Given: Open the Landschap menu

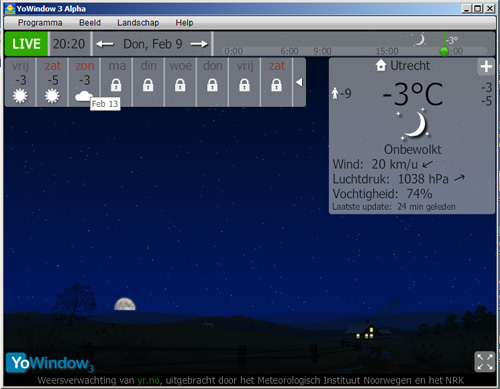Looking at the screenshot, I should coord(138,23).
